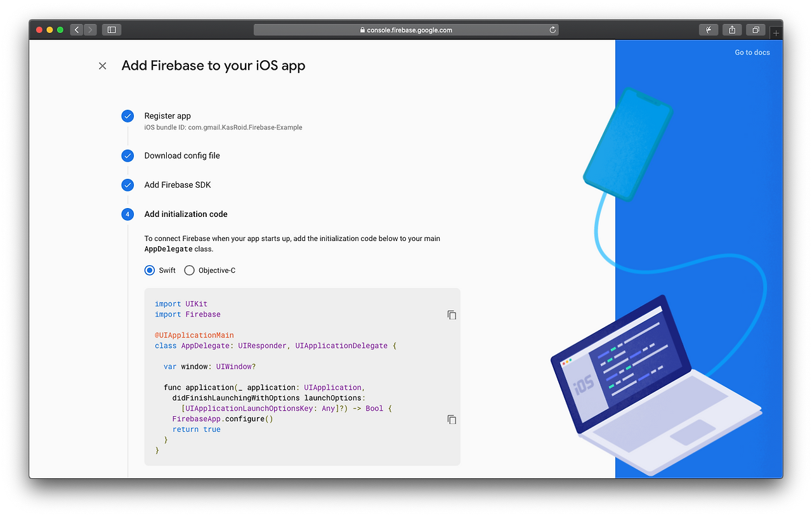Click the step 4 number badge
Image resolution: width=812 pixels, height=517 pixels.
point(128,214)
